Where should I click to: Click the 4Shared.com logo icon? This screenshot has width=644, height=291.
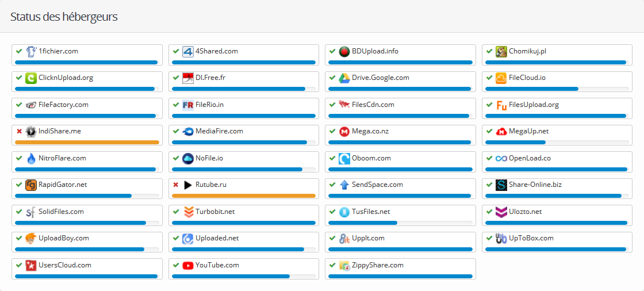tap(188, 52)
